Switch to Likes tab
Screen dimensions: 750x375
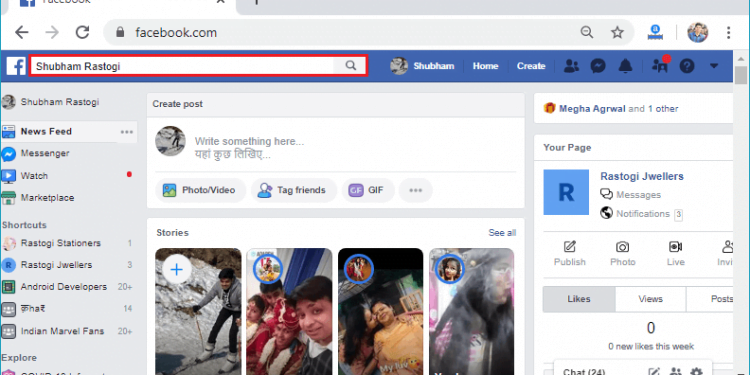579,299
